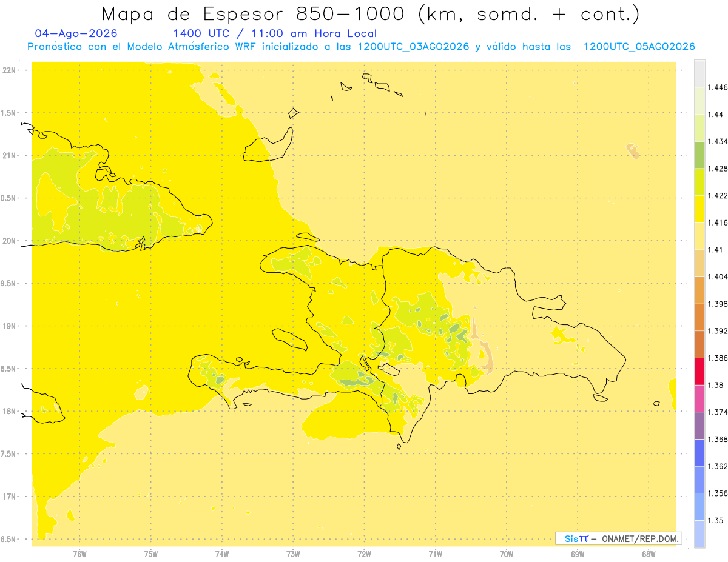Click the legend value '1.38'
728x562 pixels.
pyautogui.click(x=717, y=385)
